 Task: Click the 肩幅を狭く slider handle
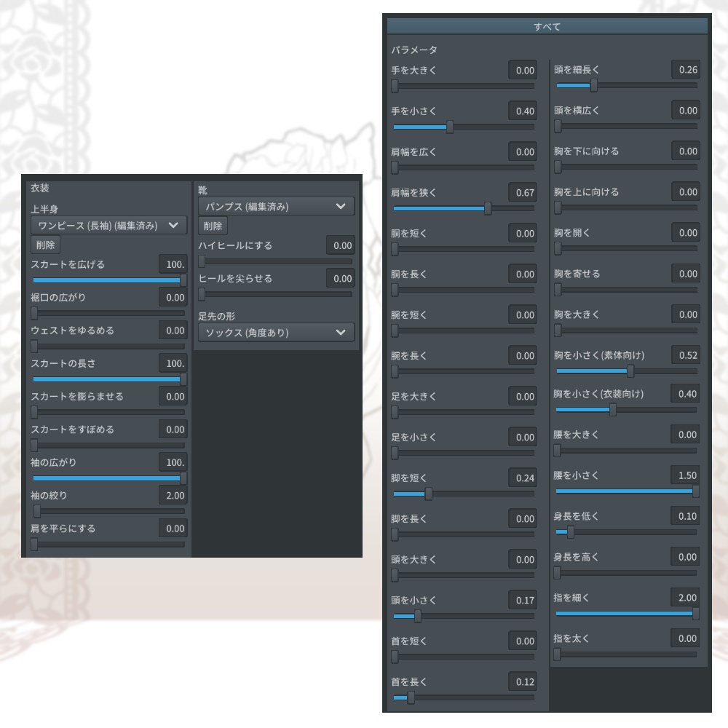(488, 208)
